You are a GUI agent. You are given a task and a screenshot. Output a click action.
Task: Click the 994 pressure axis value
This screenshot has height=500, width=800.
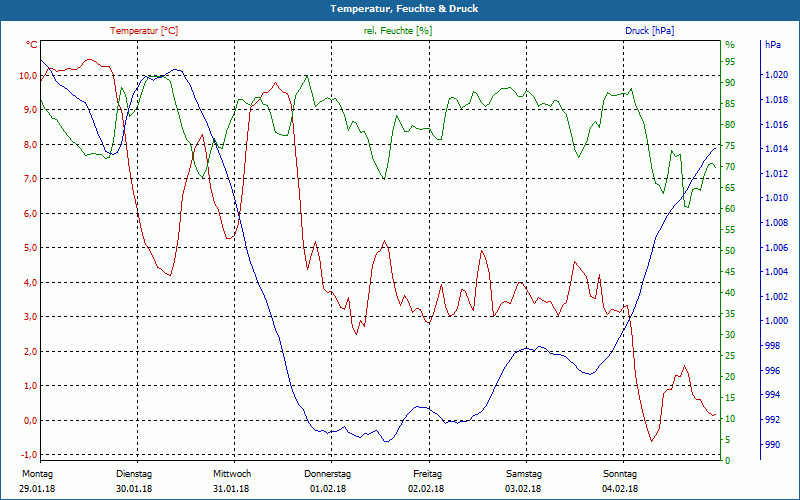pos(773,395)
